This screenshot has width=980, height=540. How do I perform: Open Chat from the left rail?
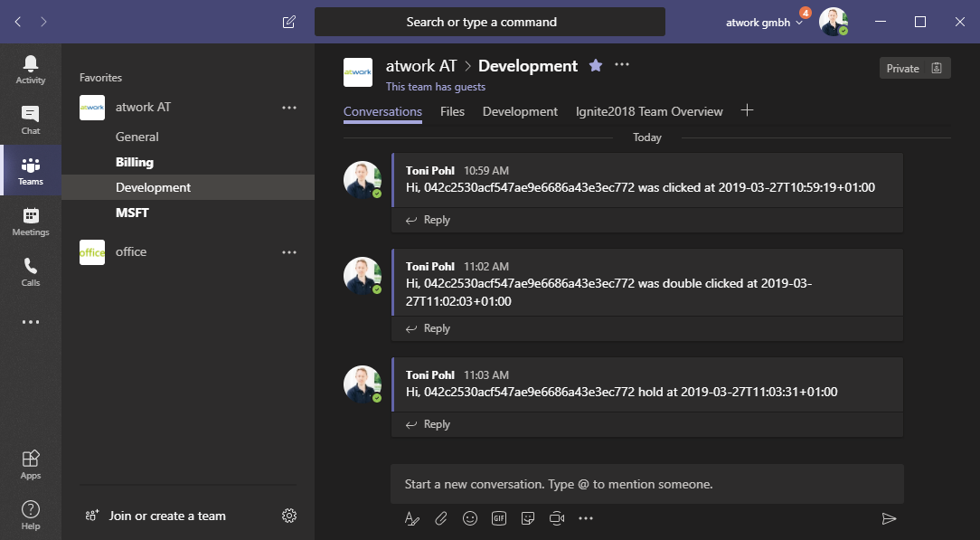[31, 119]
